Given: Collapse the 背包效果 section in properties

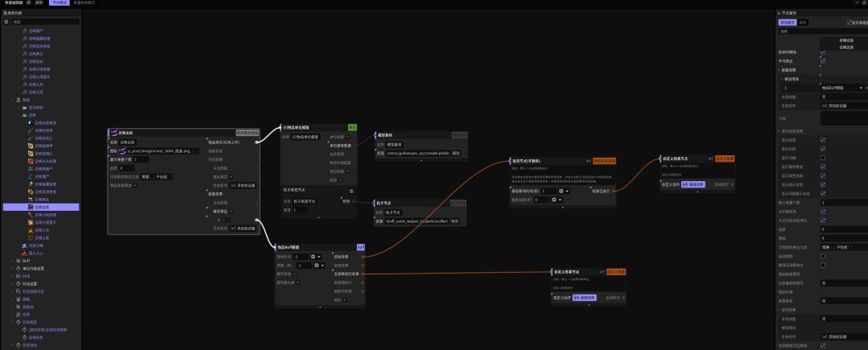Looking at the screenshot, I should click(780, 310).
